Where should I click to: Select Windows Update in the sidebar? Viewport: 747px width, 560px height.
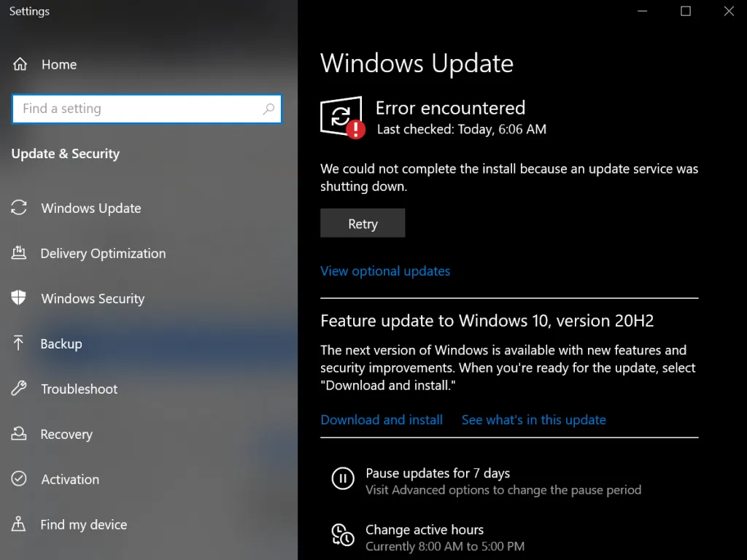click(91, 208)
